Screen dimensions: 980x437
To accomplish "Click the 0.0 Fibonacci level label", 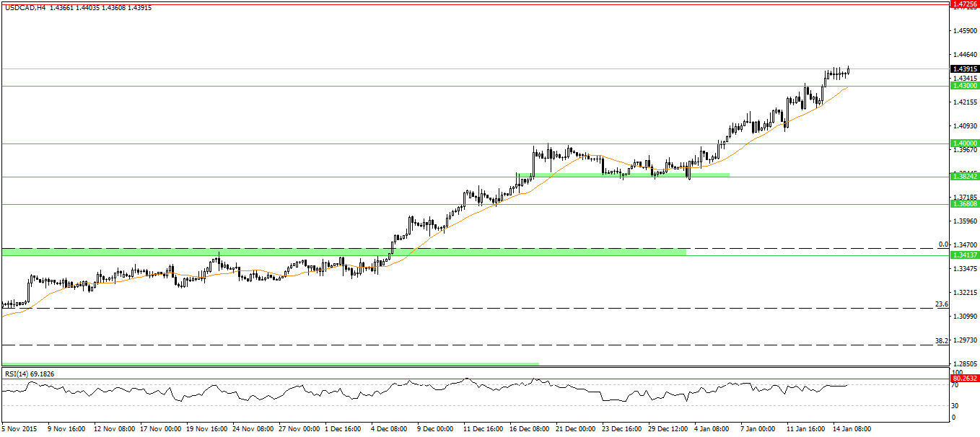I will [942, 244].
